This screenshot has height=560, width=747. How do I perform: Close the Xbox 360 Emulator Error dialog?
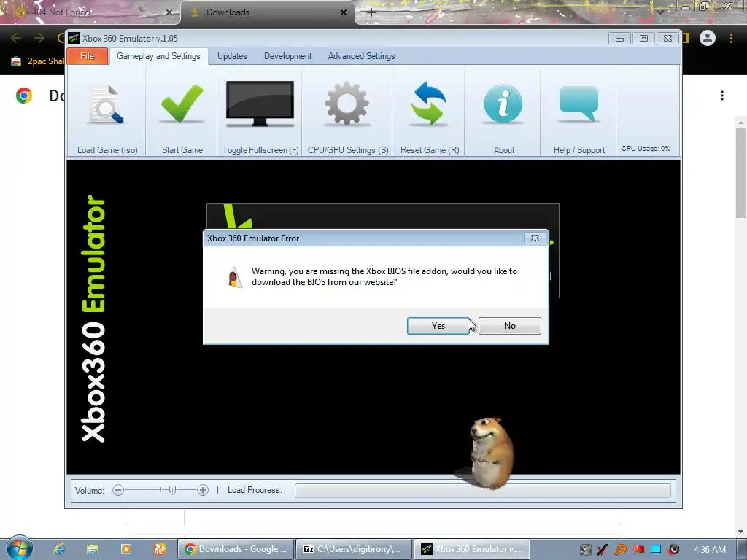535,238
